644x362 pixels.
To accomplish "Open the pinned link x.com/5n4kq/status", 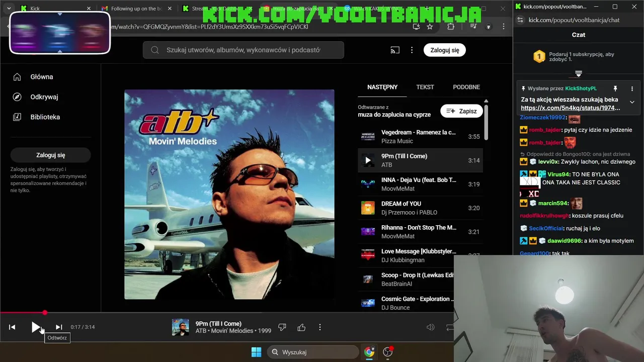I will [571, 108].
